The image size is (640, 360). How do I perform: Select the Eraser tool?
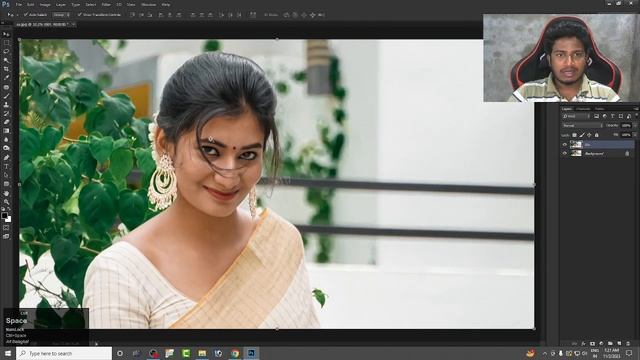click(6, 122)
